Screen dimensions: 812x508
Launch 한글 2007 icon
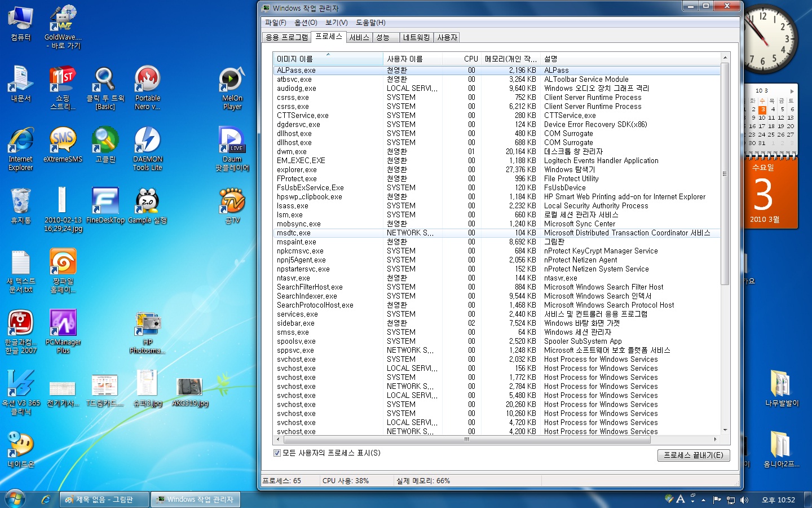[21, 332]
